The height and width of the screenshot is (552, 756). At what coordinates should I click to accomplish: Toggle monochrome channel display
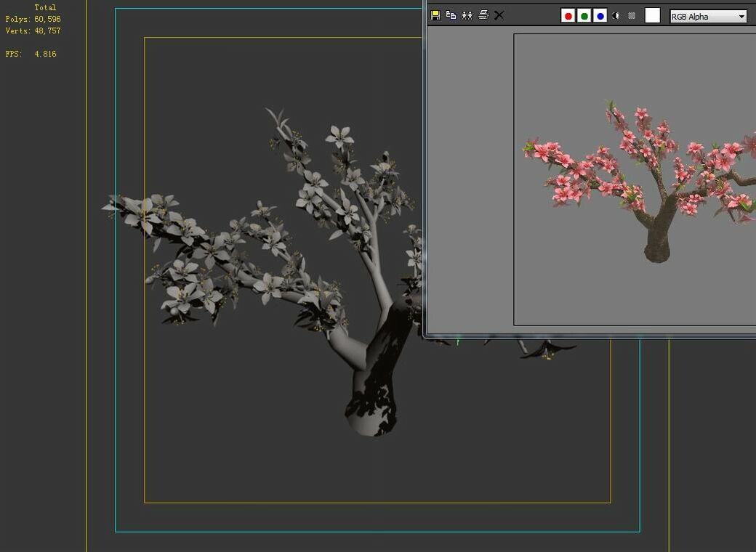616,15
